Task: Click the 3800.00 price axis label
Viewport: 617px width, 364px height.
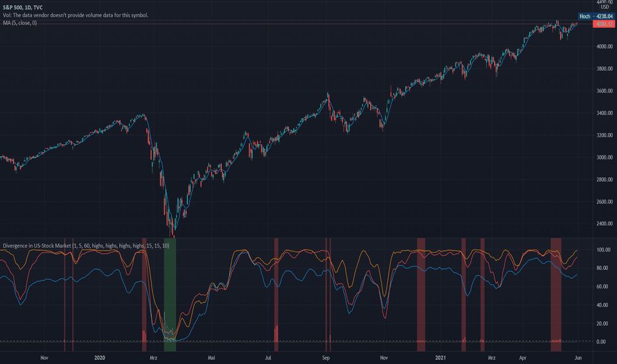Action: (x=604, y=68)
